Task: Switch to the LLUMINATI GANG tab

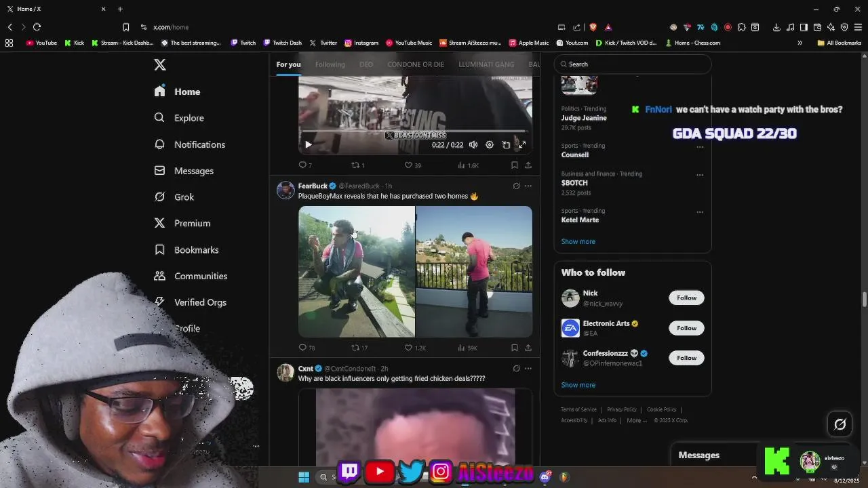Action: pyautogui.click(x=486, y=64)
